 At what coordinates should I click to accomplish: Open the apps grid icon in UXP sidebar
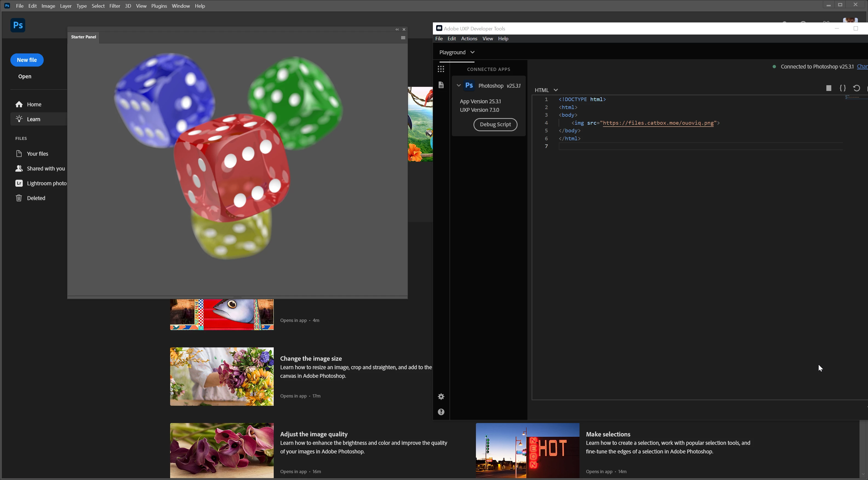point(441,69)
